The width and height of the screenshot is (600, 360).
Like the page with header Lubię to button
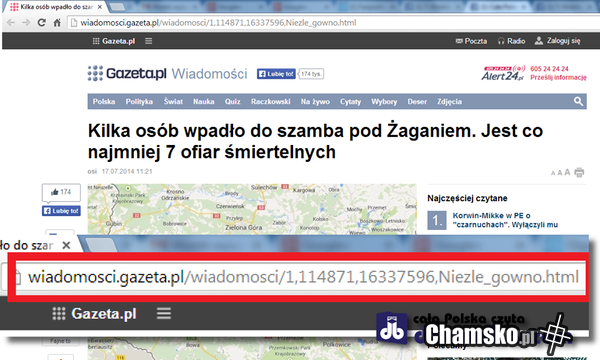click(276, 74)
